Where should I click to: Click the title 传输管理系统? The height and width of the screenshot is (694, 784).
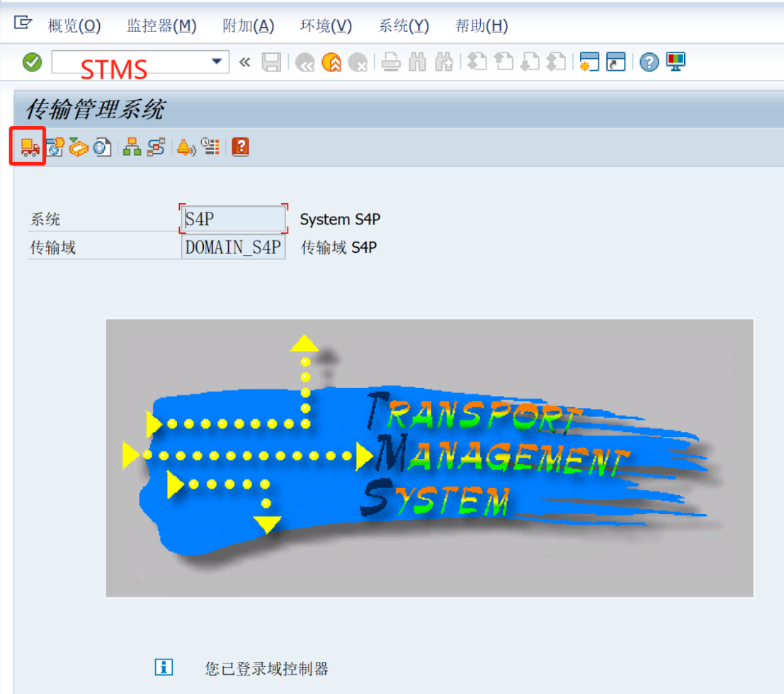[x=94, y=109]
